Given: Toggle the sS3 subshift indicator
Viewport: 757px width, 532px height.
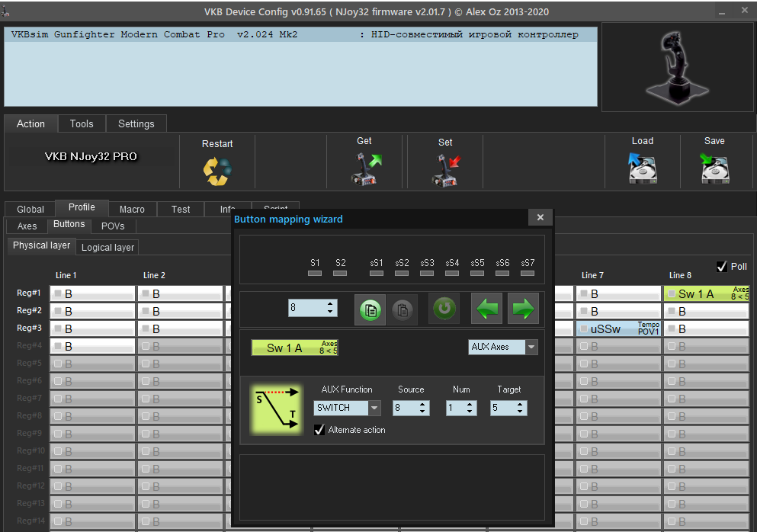Looking at the screenshot, I should click(427, 274).
